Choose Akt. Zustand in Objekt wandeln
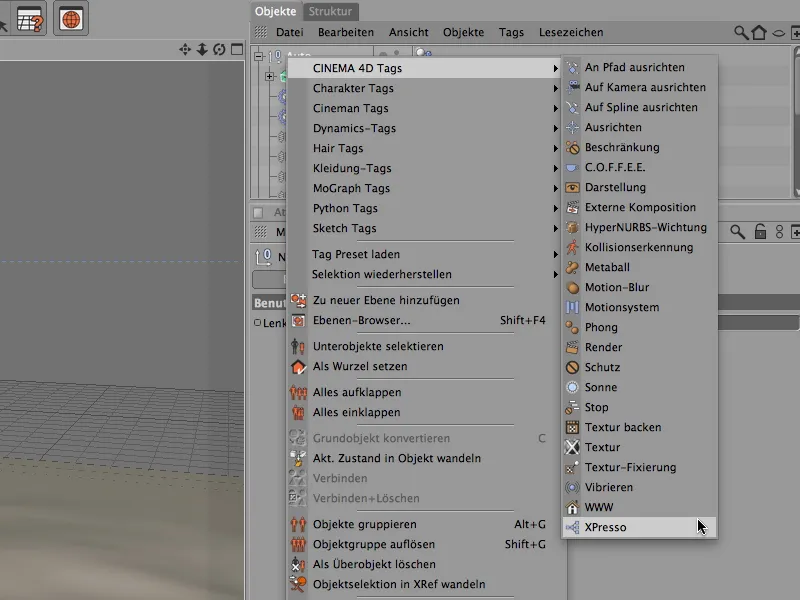800x600 pixels. [x=424, y=458]
